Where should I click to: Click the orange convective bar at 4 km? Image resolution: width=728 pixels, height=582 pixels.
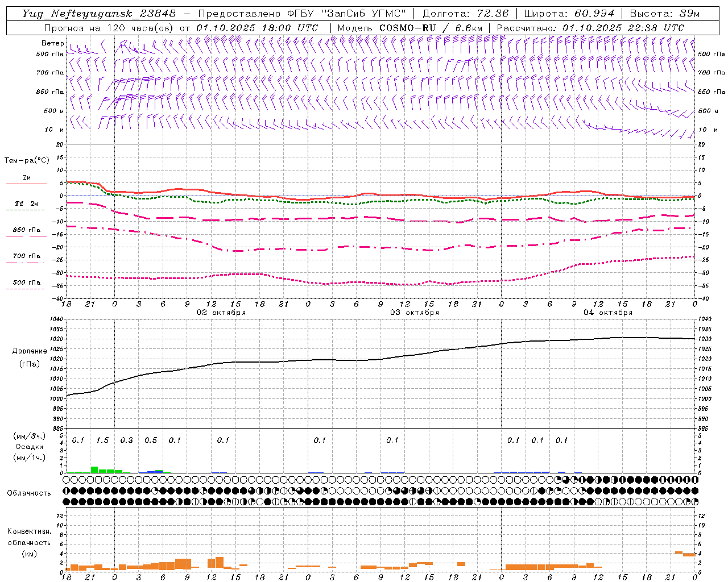pos(679,552)
